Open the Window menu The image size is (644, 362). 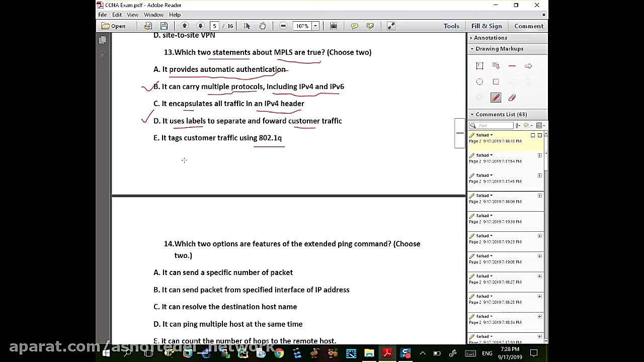(x=153, y=15)
